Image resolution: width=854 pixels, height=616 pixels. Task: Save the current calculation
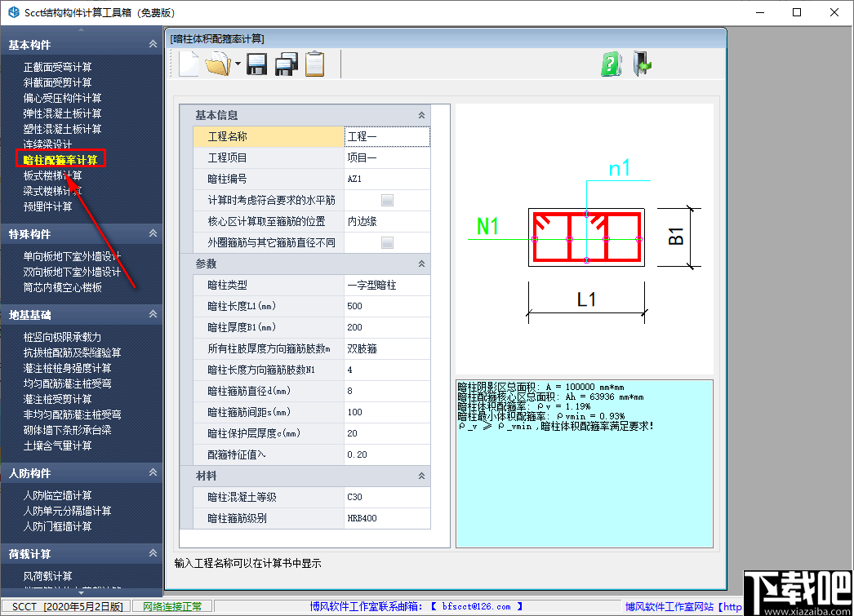click(256, 64)
